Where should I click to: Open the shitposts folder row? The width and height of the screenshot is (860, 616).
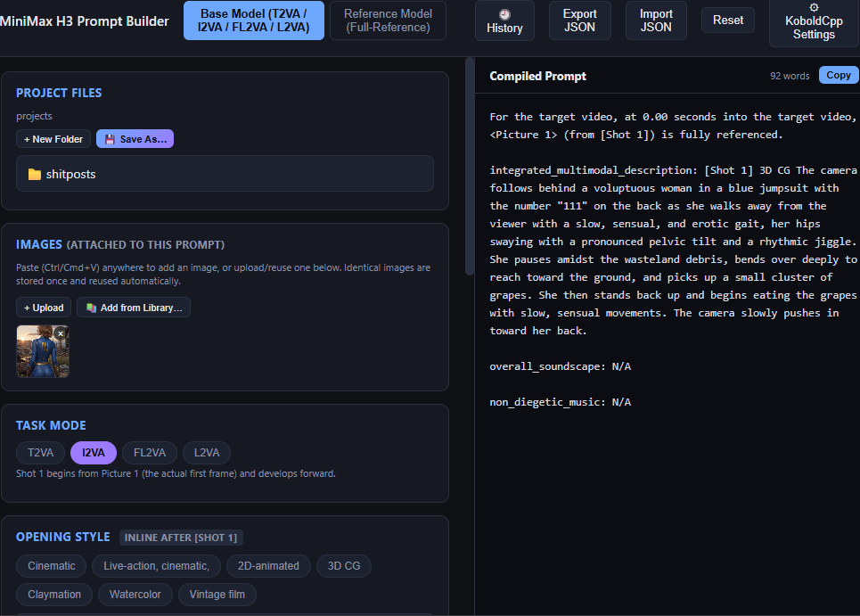click(x=225, y=174)
